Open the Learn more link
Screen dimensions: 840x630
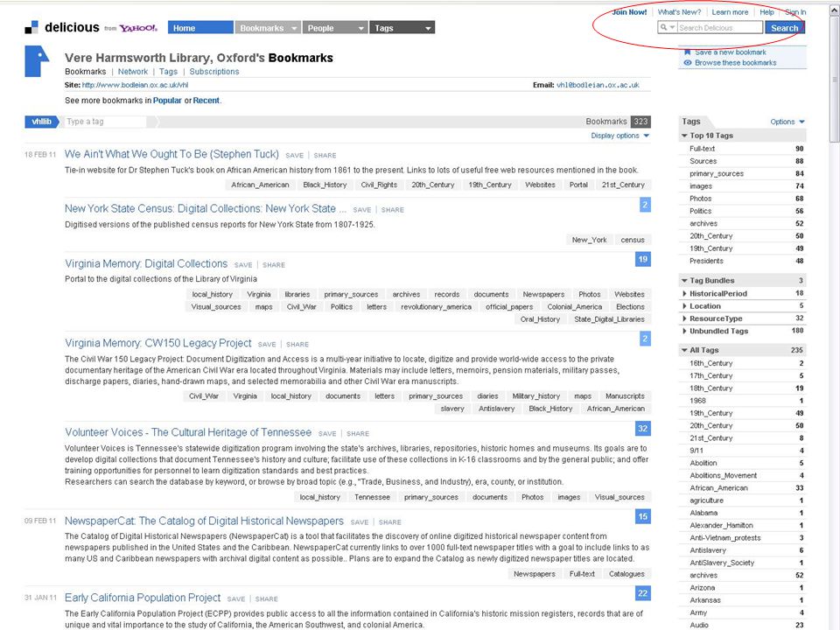tap(730, 11)
